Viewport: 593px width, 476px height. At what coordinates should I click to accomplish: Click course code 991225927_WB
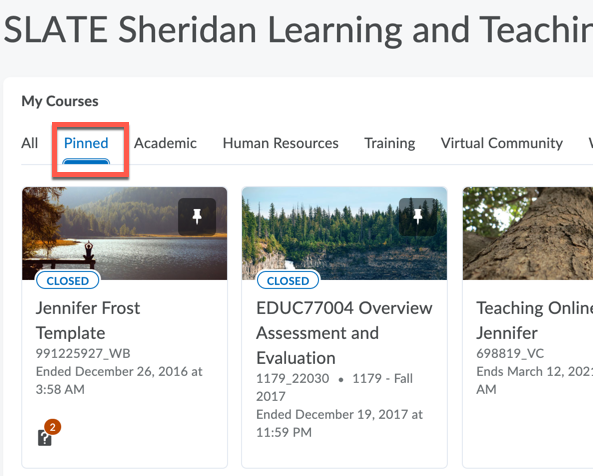pos(83,354)
